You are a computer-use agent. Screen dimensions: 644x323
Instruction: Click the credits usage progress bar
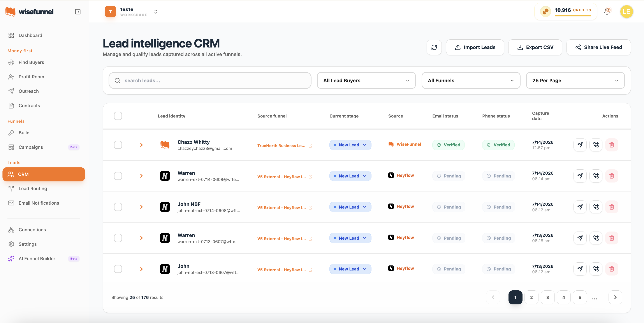573,16
